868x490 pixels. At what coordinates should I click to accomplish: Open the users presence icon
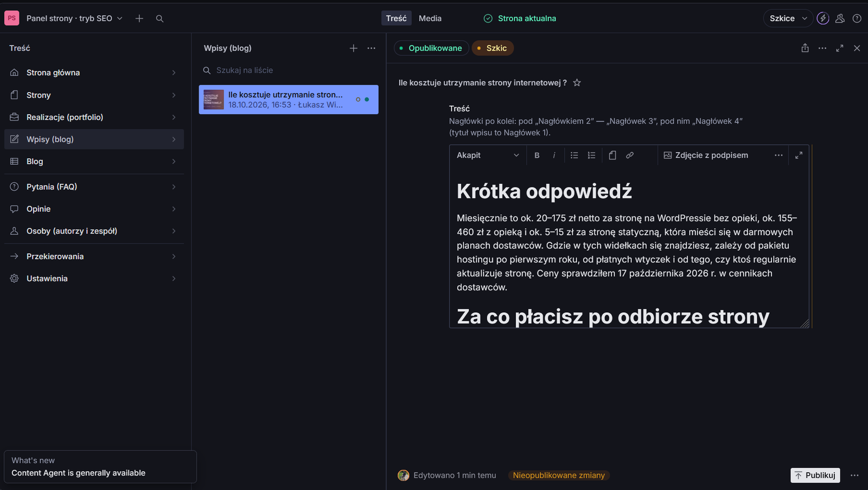[840, 18]
